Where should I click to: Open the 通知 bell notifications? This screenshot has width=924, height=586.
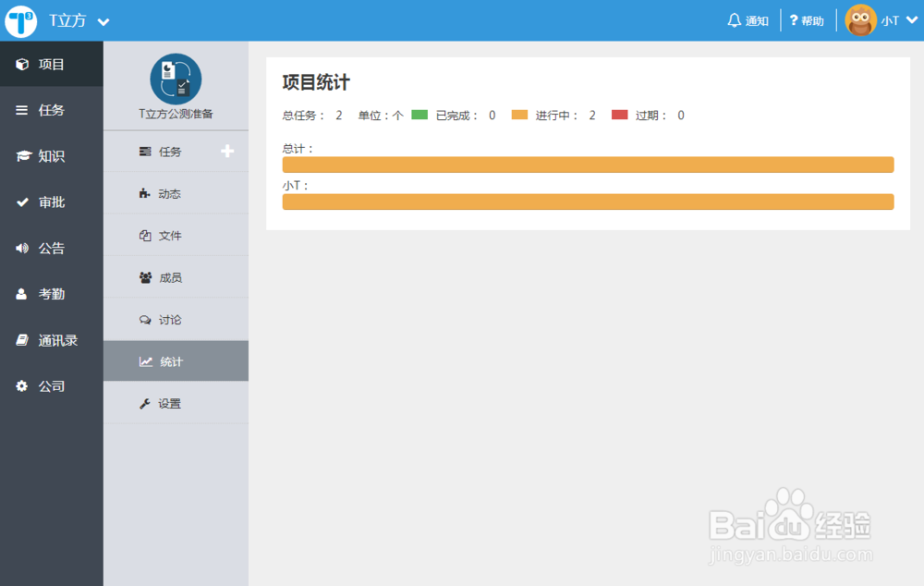(748, 20)
